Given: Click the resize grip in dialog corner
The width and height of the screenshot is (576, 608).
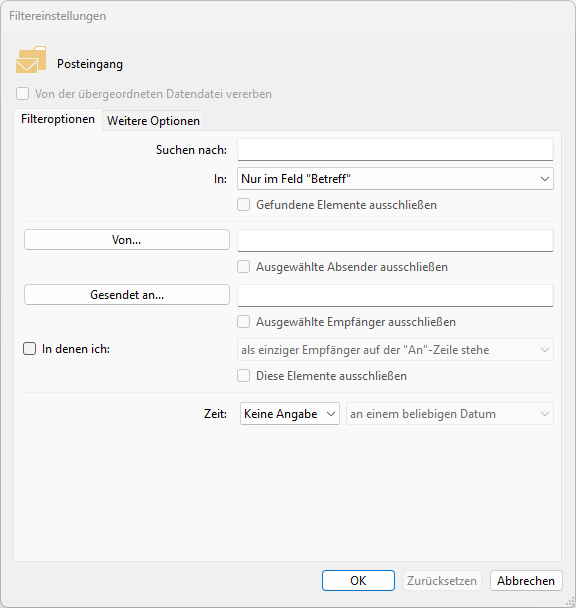Looking at the screenshot, I should [x=571, y=602].
